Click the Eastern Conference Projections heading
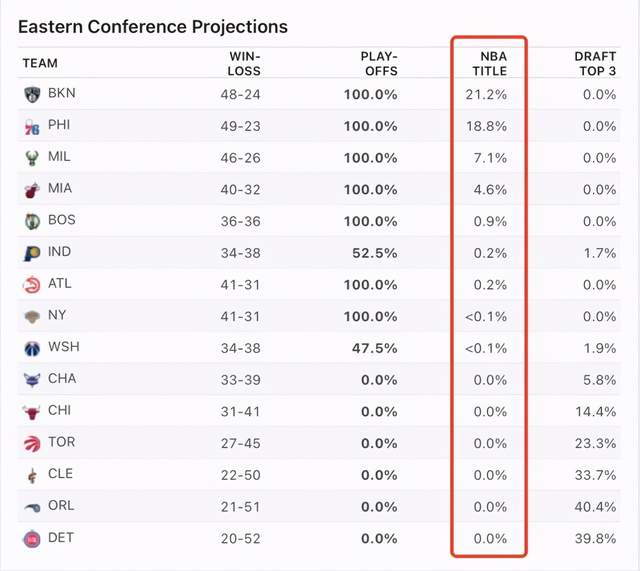This screenshot has width=640, height=571. click(x=153, y=27)
